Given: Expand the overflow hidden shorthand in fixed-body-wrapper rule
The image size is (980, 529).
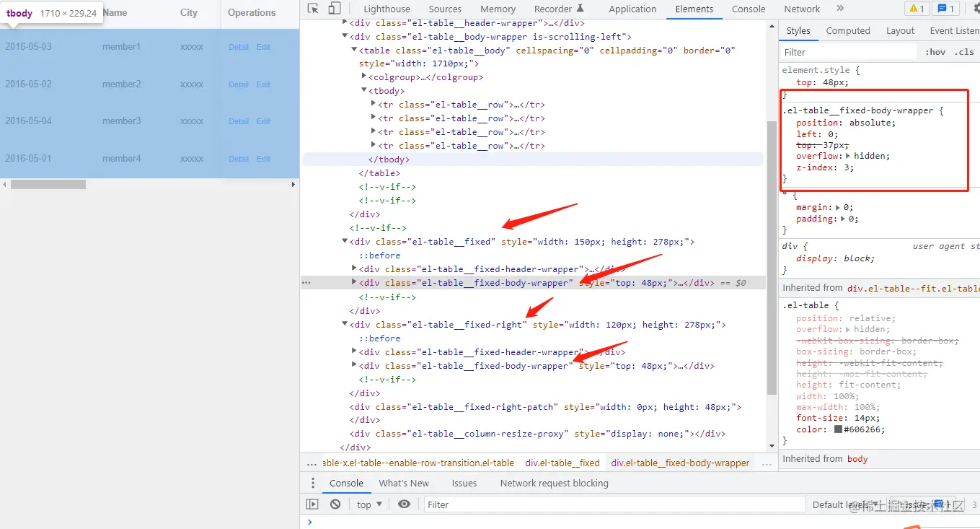Looking at the screenshot, I should tap(848, 156).
